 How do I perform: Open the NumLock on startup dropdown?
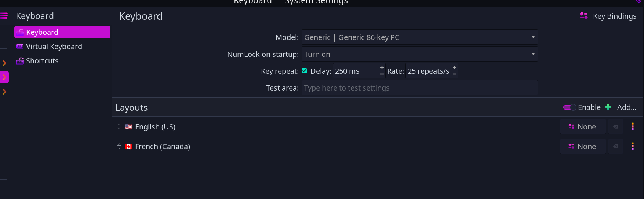tap(419, 54)
